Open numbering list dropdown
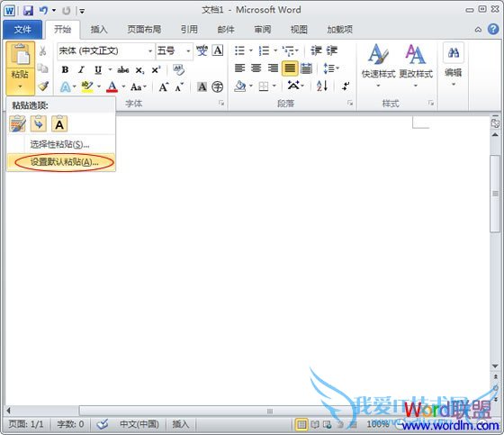504x435 pixels. (x=275, y=50)
